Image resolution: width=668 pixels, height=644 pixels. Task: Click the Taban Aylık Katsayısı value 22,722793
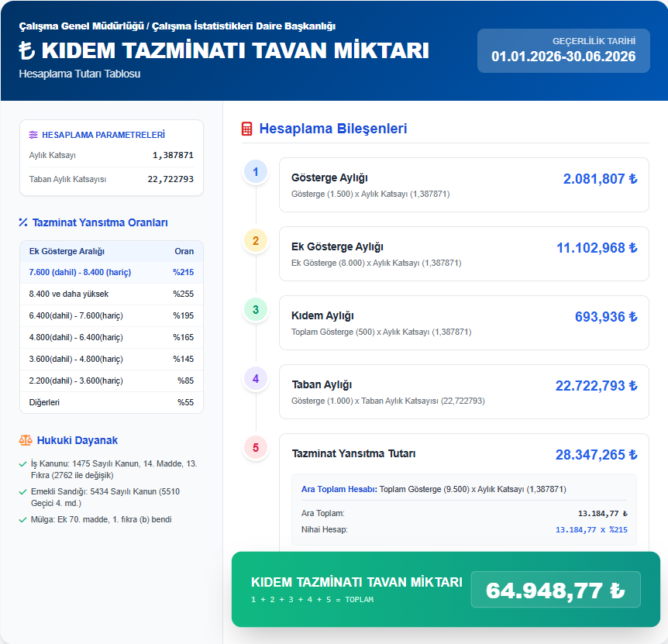pyautogui.click(x=170, y=179)
